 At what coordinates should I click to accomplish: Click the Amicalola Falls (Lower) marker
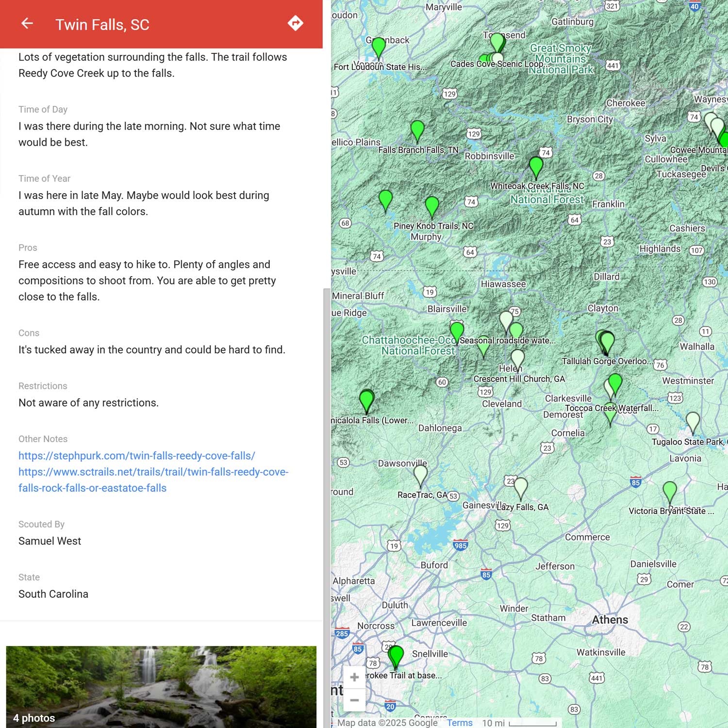pos(366,400)
